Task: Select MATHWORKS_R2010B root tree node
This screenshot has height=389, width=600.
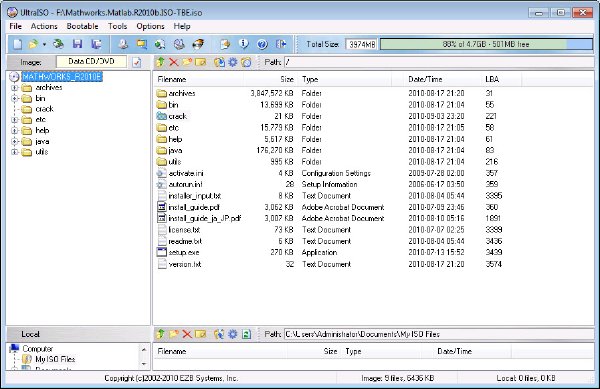Action: (62, 77)
